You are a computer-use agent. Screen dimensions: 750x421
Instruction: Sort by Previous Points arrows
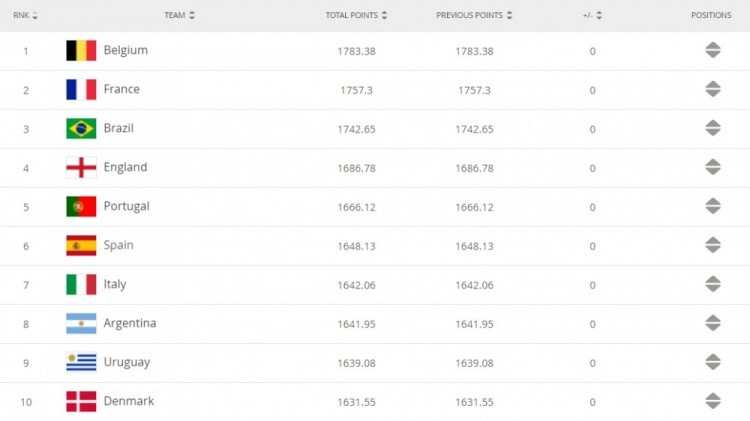click(x=509, y=15)
